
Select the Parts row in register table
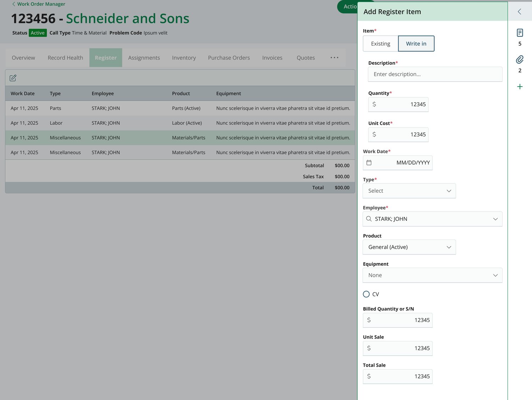pos(180,108)
